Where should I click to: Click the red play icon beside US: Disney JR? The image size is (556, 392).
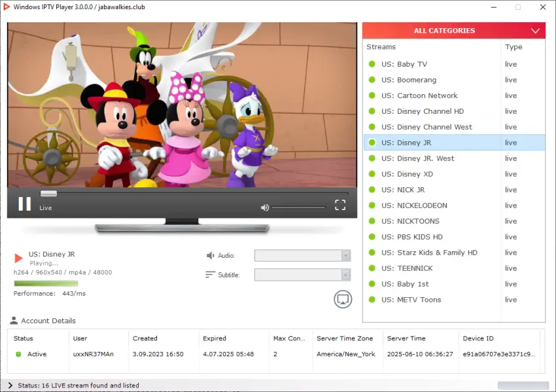click(18, 258)
